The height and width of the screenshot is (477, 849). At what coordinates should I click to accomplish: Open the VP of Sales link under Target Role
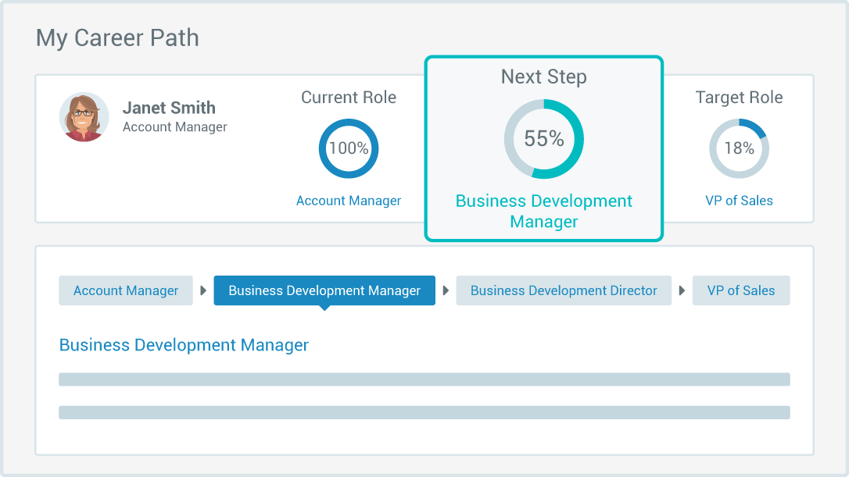pos(739,201)
